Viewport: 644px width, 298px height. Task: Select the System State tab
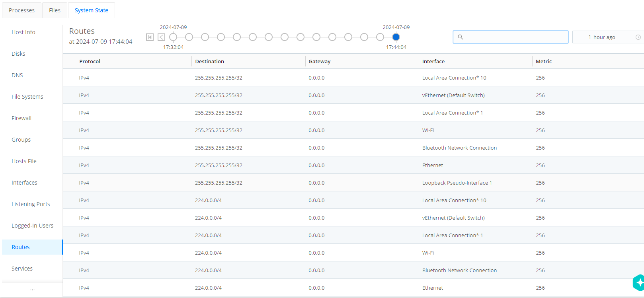point(92,10)
